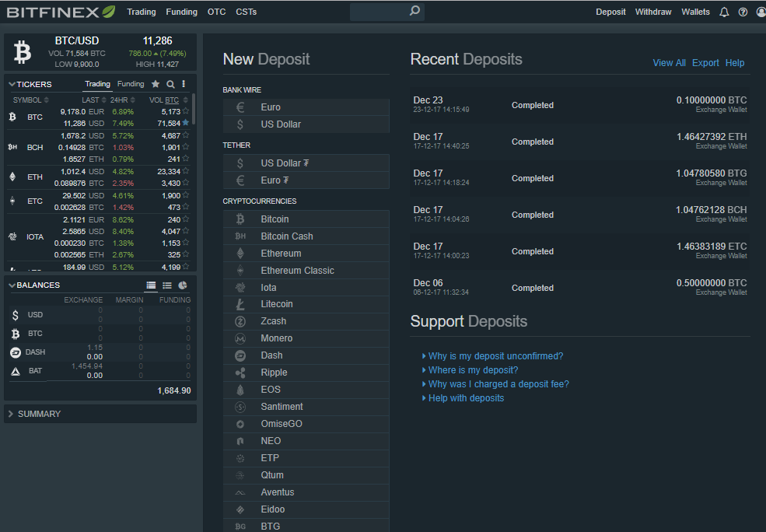Open the OTC menu
This screenshot has width=766, height=532.
(216, 12)
